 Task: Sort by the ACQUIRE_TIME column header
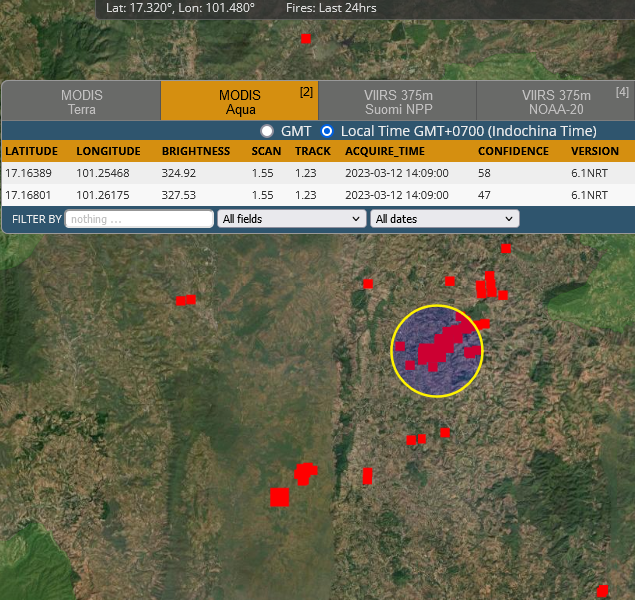[x=385, y=151]
